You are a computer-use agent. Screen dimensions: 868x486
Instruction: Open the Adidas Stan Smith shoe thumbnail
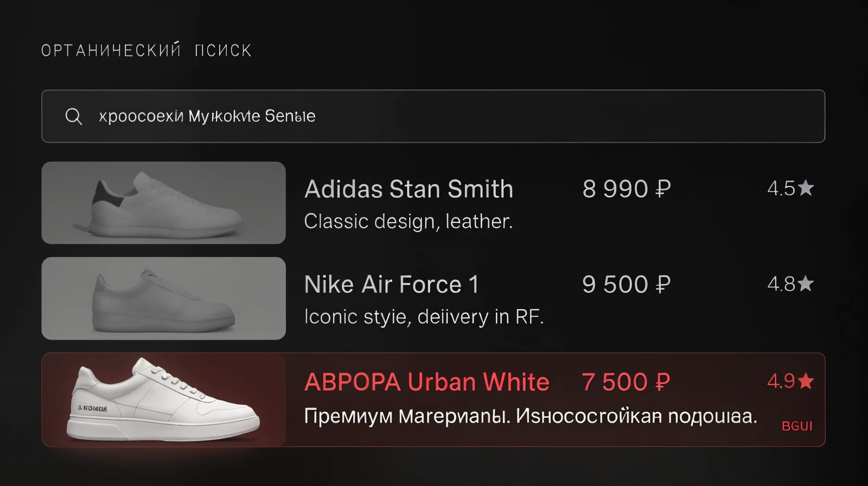tap(163, 203)
